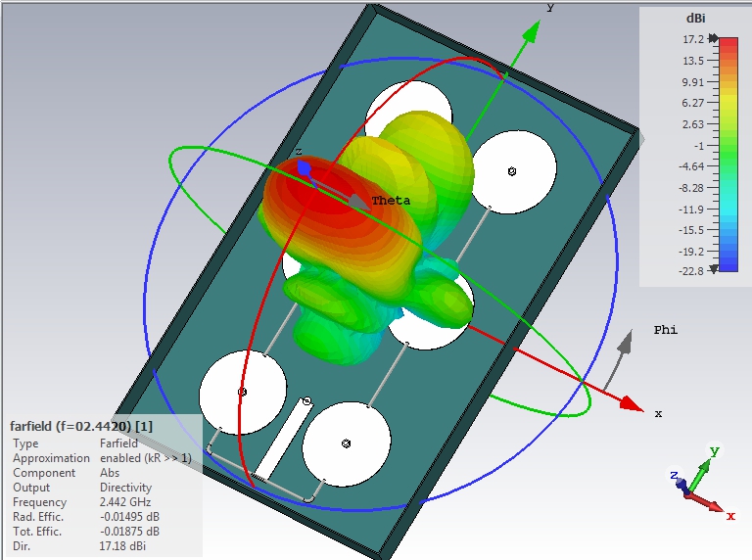Screen dimensions: 752x560
Task: Click the gray Phi direction arrow
Action: (x=622, y=350)
